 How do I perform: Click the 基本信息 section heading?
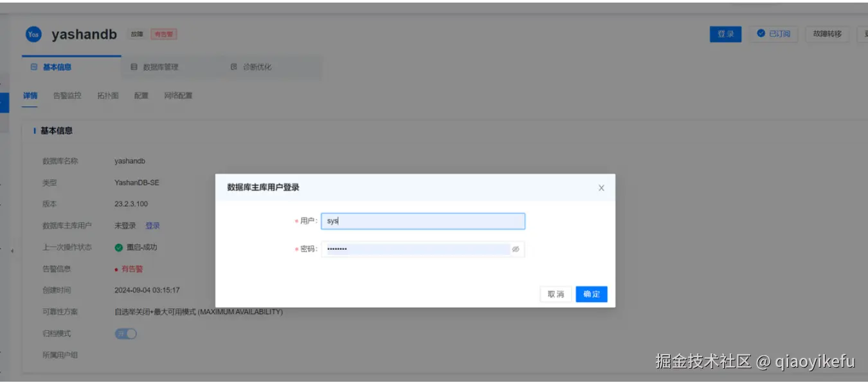click(57, 131)
